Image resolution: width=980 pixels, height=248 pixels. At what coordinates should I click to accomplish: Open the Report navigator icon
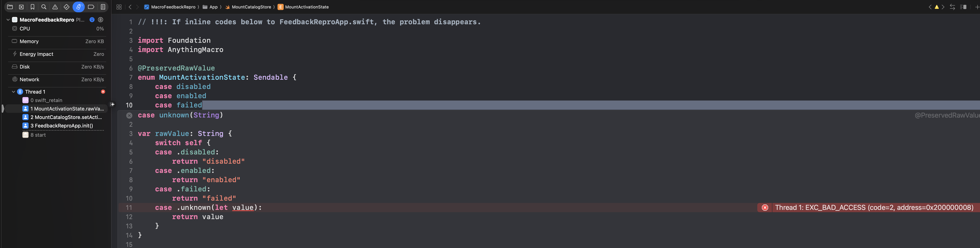[x=103, y=7]
